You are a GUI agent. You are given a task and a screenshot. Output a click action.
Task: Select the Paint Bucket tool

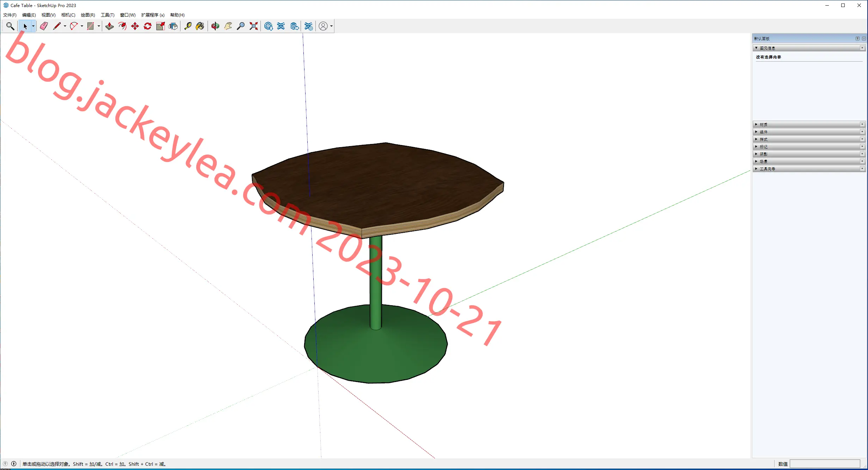[200, 26]
